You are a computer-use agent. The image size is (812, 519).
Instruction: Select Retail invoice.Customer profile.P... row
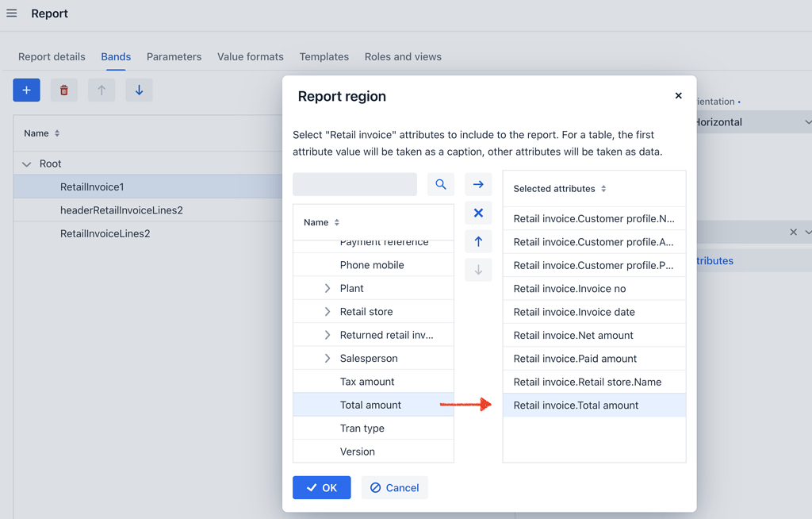pyautogui.click(x=595, y=266)
